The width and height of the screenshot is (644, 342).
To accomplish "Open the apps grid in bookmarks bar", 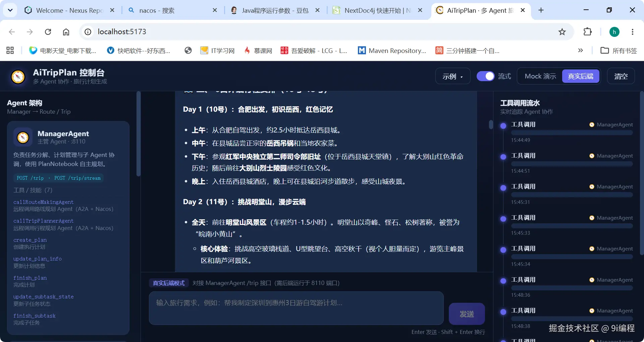I will pos(10,51).
